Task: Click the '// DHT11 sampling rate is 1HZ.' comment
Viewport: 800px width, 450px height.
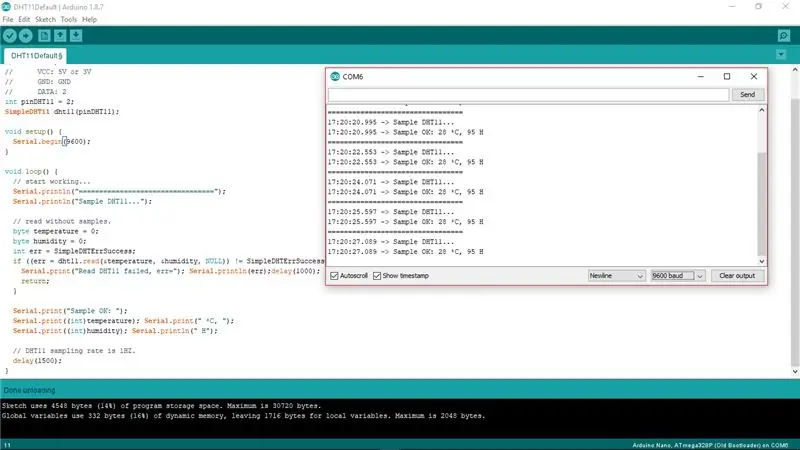Action: coord(74,351)
